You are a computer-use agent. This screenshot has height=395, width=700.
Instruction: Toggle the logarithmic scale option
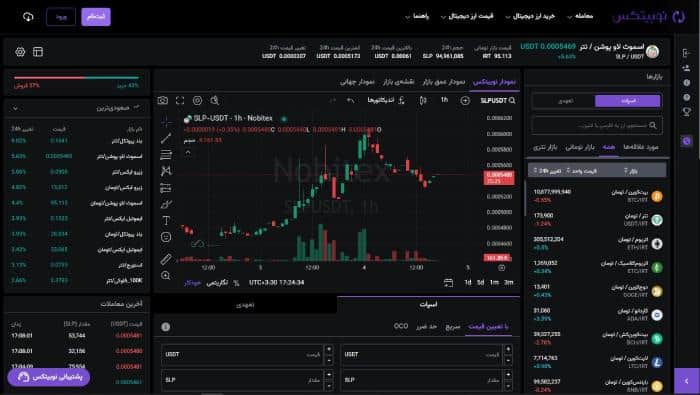tap(217, 283)
